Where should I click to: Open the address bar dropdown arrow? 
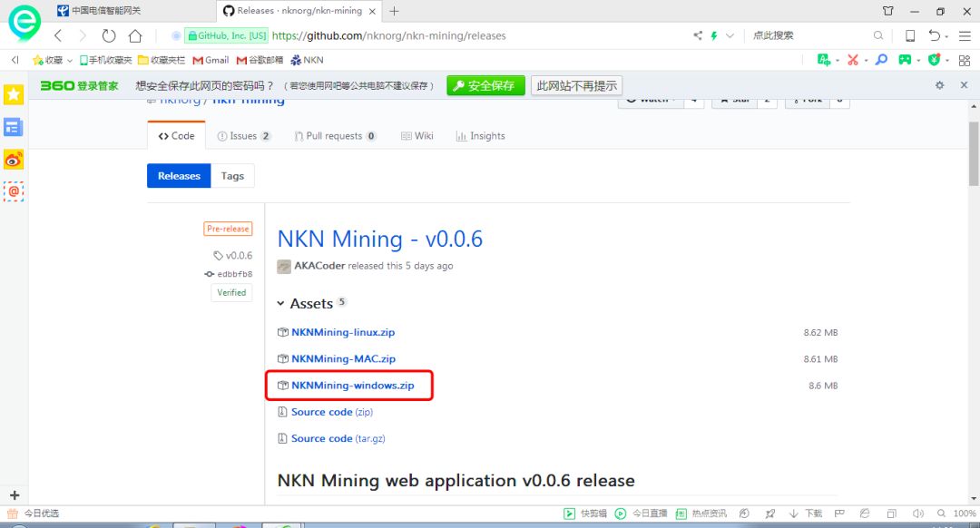pyautogui.click(x=730, y=35)
